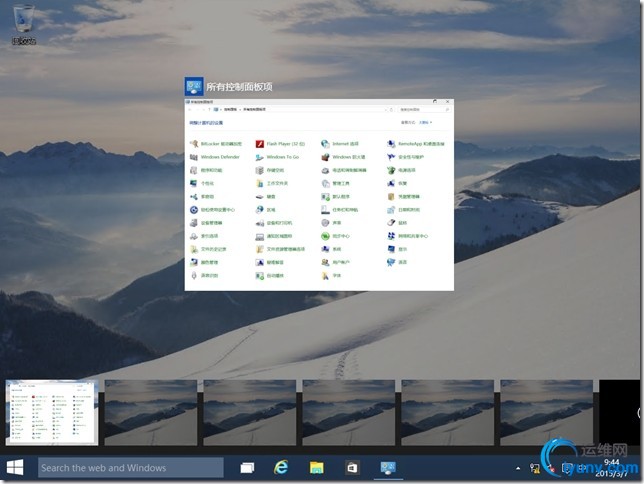The image size is (644, 484).
Task: Expand hidden system tray icons arrow
Action: pos(517,468)
